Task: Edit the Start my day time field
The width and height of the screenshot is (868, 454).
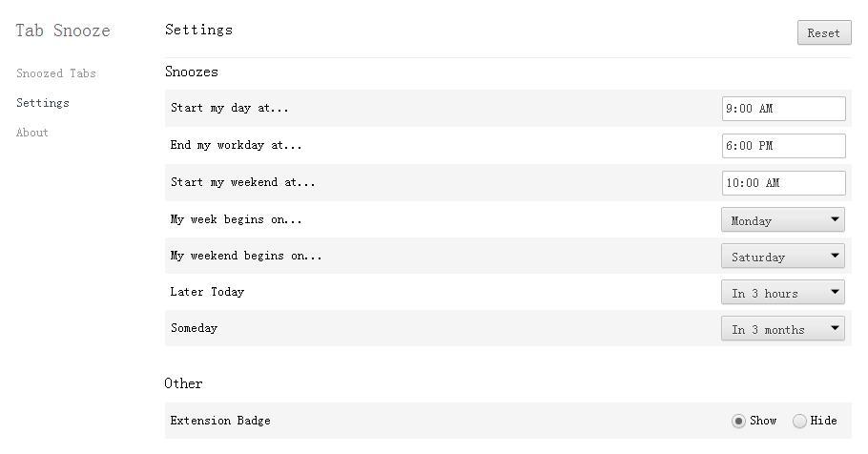Action: [783, 109]
